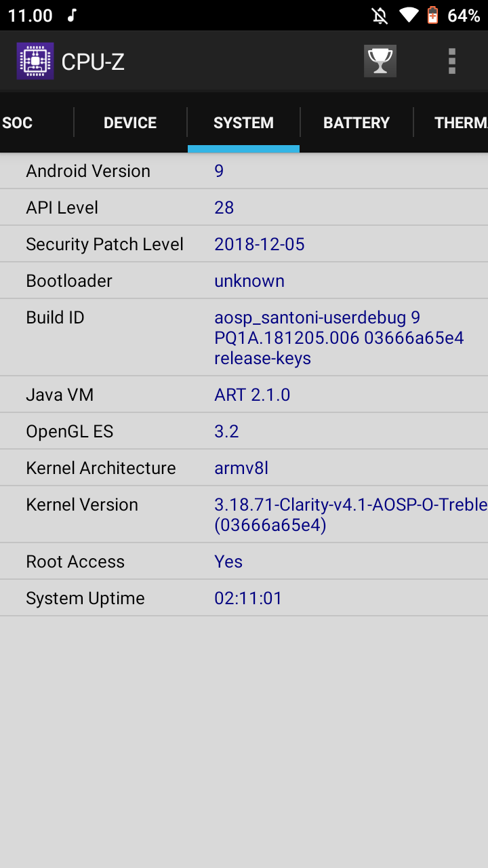Switch to the DEVICE tab
488x868 pixels.
point(130,123)
